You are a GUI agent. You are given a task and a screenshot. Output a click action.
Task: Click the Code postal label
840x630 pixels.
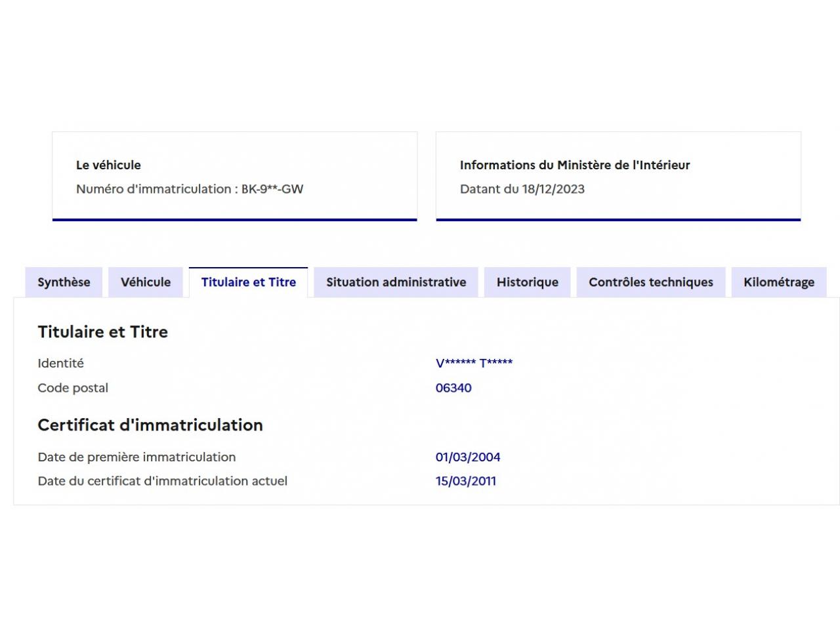[73, 388]
